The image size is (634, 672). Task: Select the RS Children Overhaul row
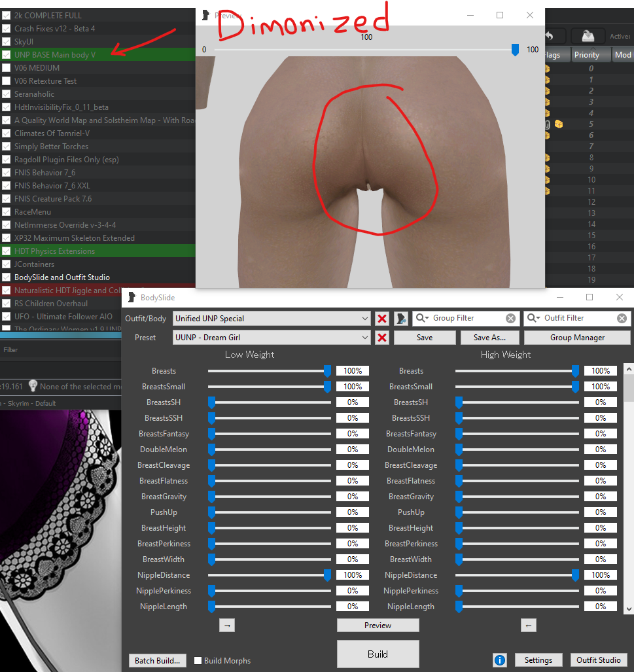61,304
